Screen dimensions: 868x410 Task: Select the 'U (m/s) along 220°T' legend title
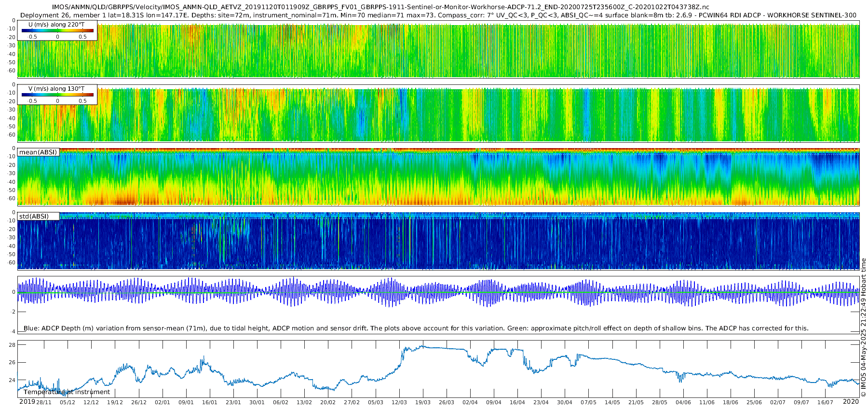[56, 24]
